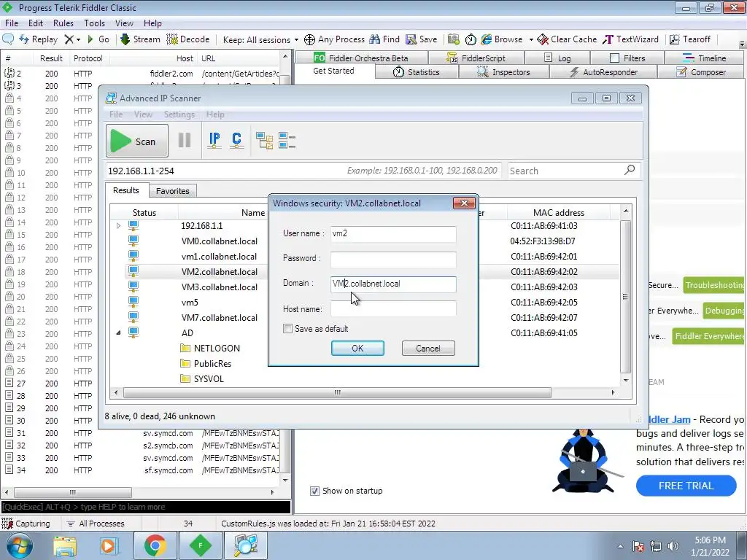
Task: Click Decode in Fiddler toolbar
Action: pyautogui.click(x=188, y=39)
